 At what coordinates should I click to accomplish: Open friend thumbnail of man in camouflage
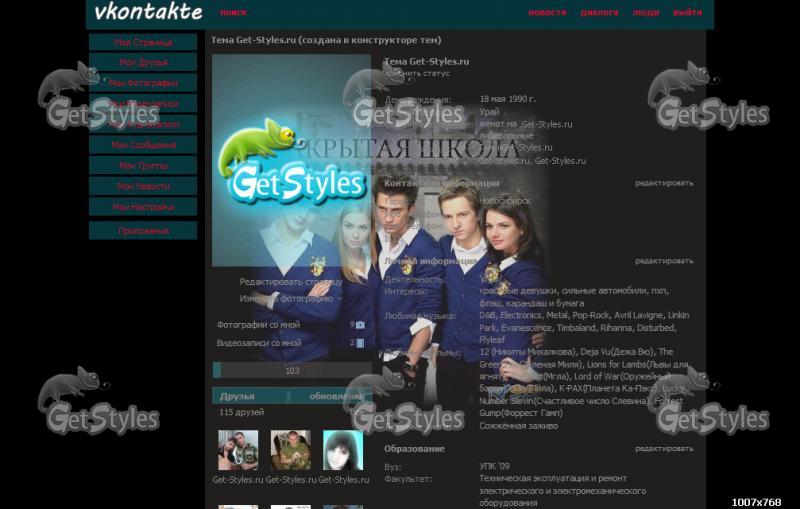point(291,450)
